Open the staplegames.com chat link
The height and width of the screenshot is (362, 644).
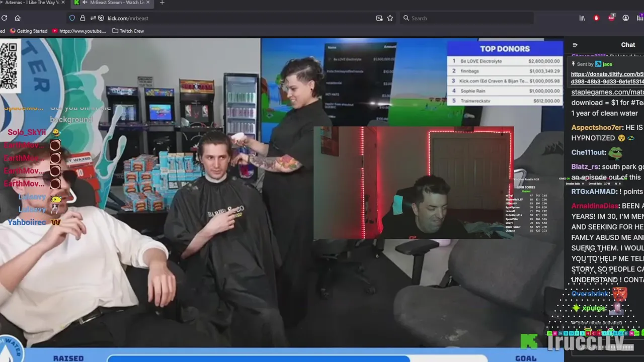[x=607, y=92]
